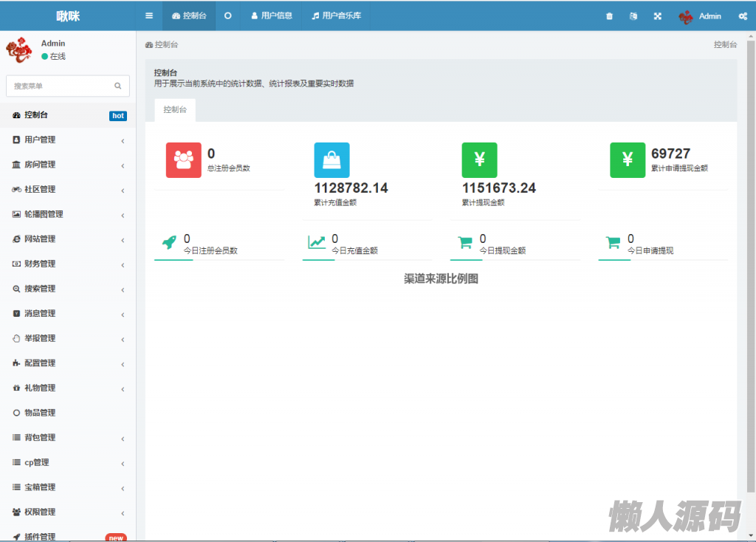Expand the 礼物管理 sidebar menu
This screenshot has height=542, width=756.
66,388
